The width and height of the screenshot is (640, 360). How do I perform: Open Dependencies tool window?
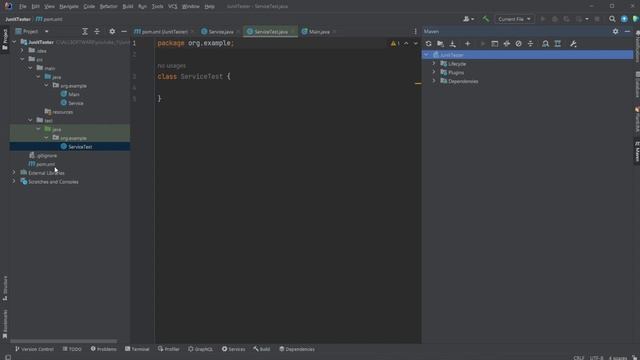(x=297, y=349)
